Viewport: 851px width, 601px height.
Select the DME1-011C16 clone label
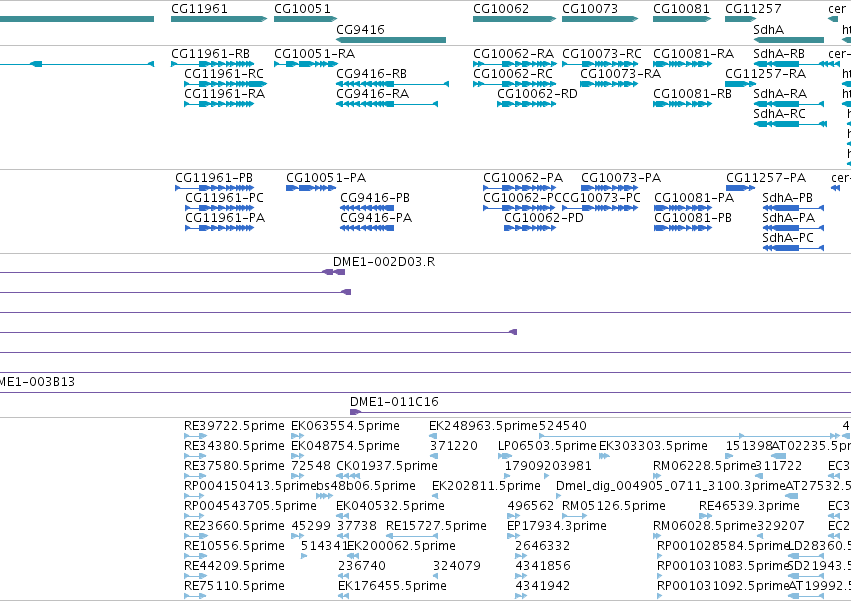(x=394, y=402)
